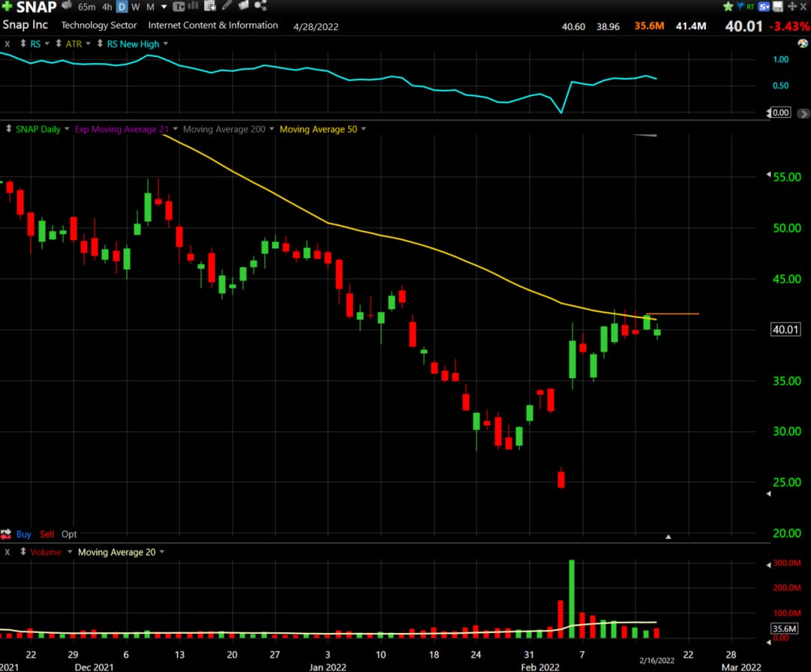
Task: Click the SNAP ticker symbol
Action: tap(36, 7)
